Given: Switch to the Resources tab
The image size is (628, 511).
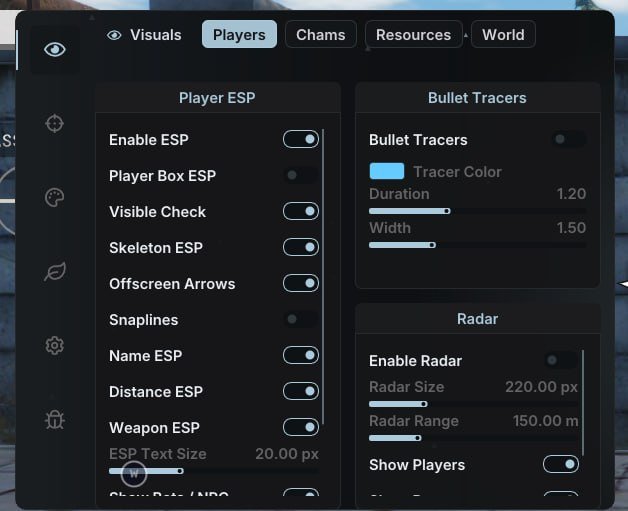Looking at the screenshot, I should click(x=413, y=34).
